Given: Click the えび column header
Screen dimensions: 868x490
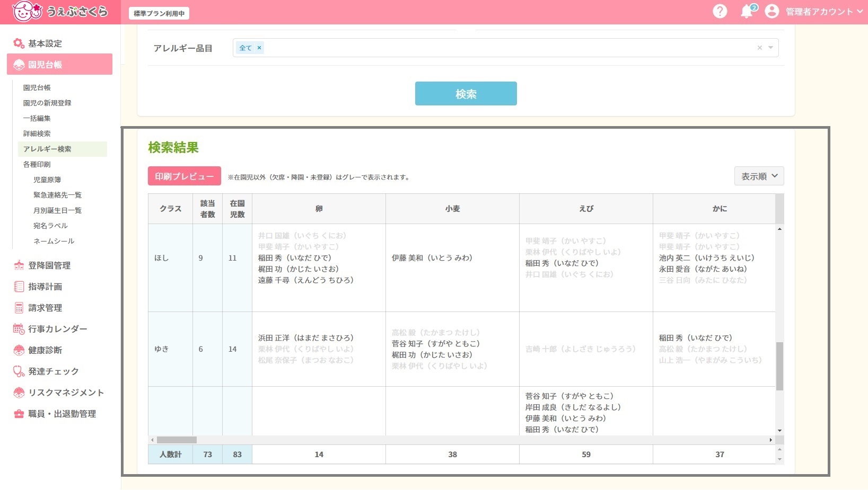Looking at the screenshot, I should pyautogui.click(x=586, y=209).
